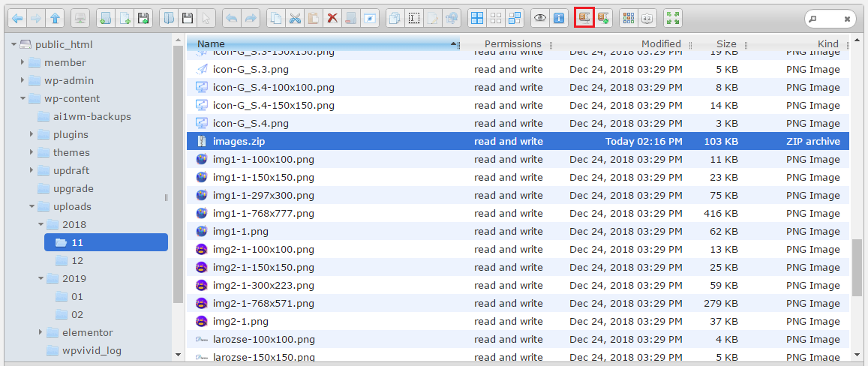
Task: Click the download floppy disk icon
Action: click(x=188, y=18)
